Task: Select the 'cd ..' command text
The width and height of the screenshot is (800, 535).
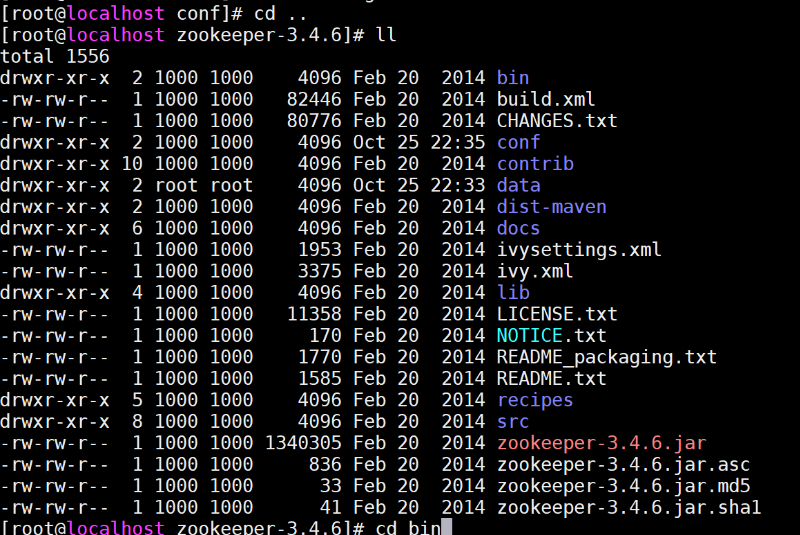Action: [x=281, y=13]
